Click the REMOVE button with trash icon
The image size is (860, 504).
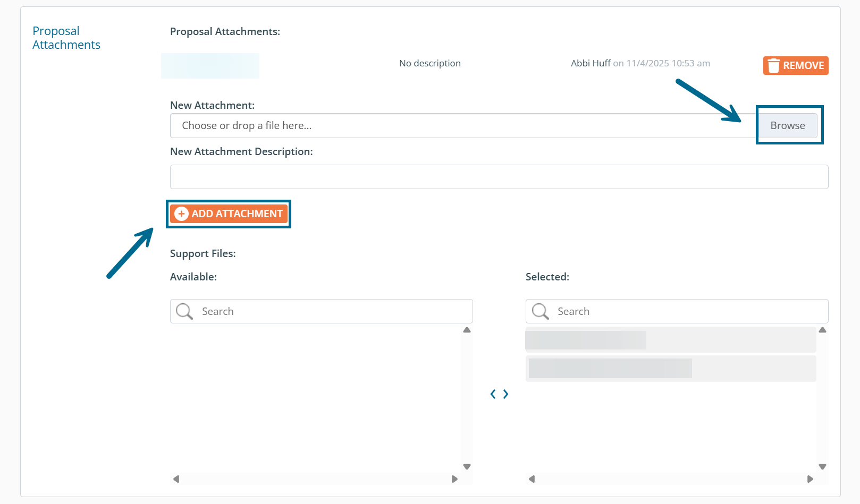point(795,65)
